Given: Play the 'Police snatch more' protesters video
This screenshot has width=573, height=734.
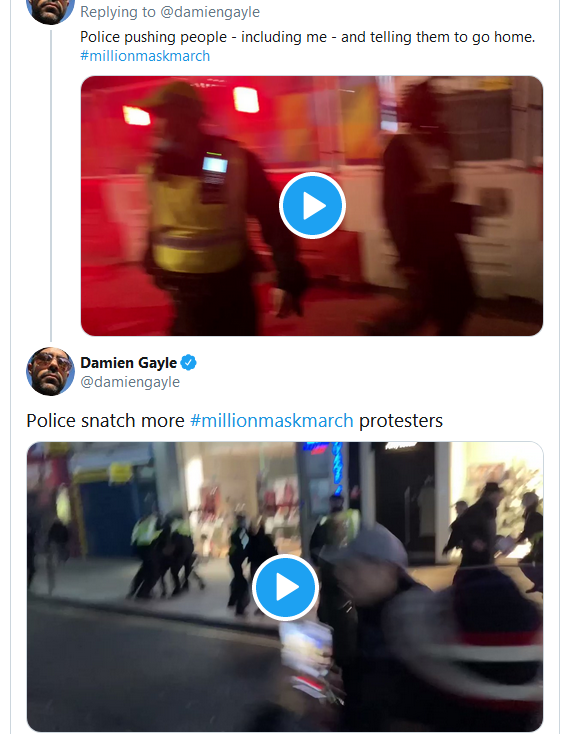Looking at the screenshot, I should pos(286,587).
